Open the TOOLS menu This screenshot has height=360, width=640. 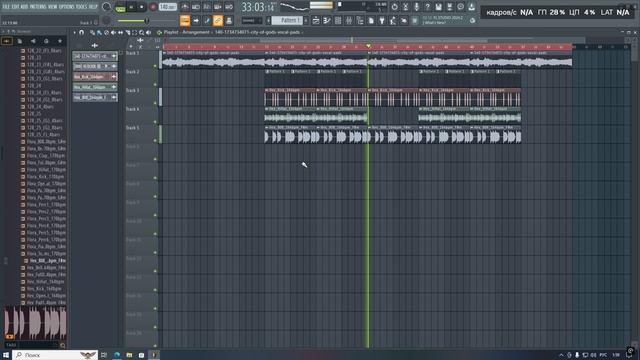pyautogui.click(x=81, y=7)
